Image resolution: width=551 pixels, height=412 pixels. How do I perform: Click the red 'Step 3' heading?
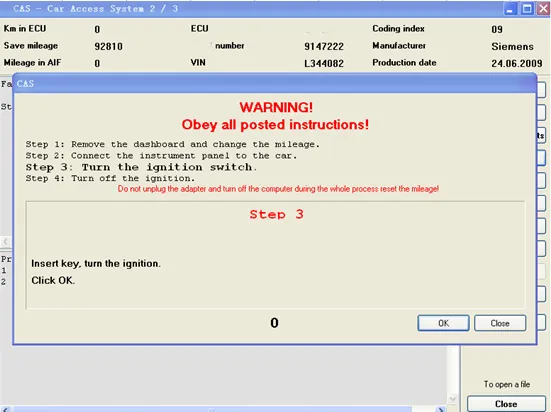click(276, 214)
